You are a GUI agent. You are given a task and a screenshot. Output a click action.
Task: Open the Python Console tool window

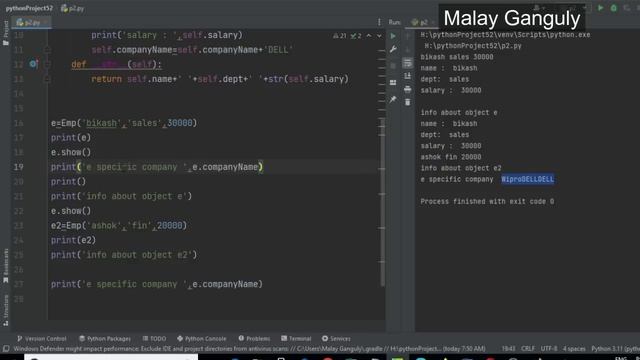[202, 339]
